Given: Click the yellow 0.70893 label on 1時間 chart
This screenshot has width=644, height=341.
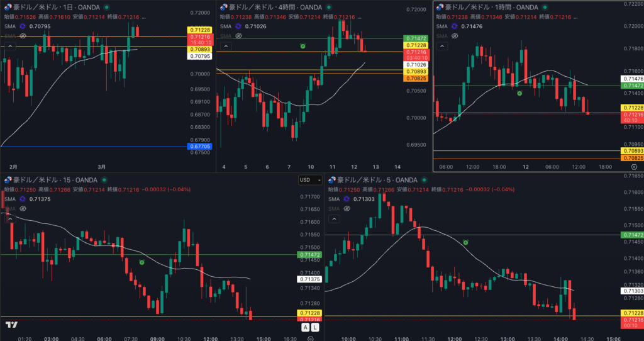Looking at the screenshot, I should click(633, 151).
